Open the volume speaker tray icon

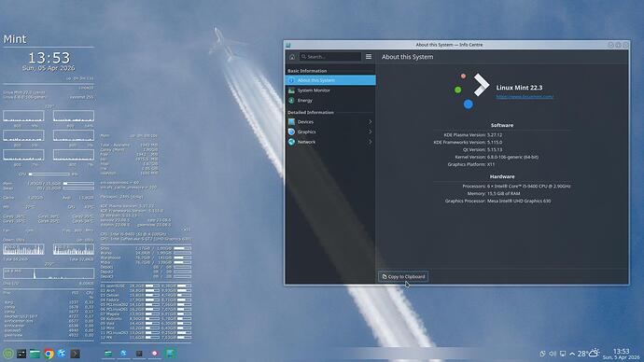click(553, 354)
